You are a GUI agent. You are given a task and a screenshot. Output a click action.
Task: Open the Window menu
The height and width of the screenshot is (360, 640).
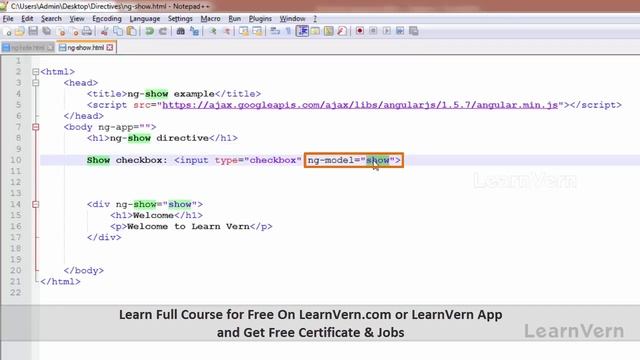[x=292, y=19]
